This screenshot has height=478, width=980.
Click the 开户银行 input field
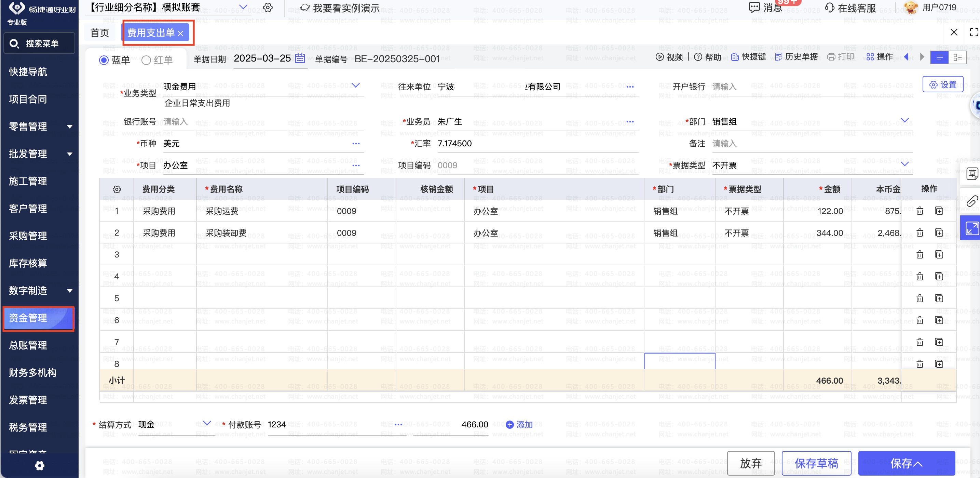coord(812,87)
